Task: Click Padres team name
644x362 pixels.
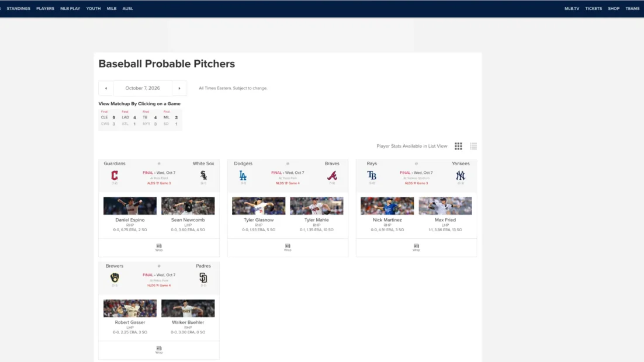Action: click(203, 266)
